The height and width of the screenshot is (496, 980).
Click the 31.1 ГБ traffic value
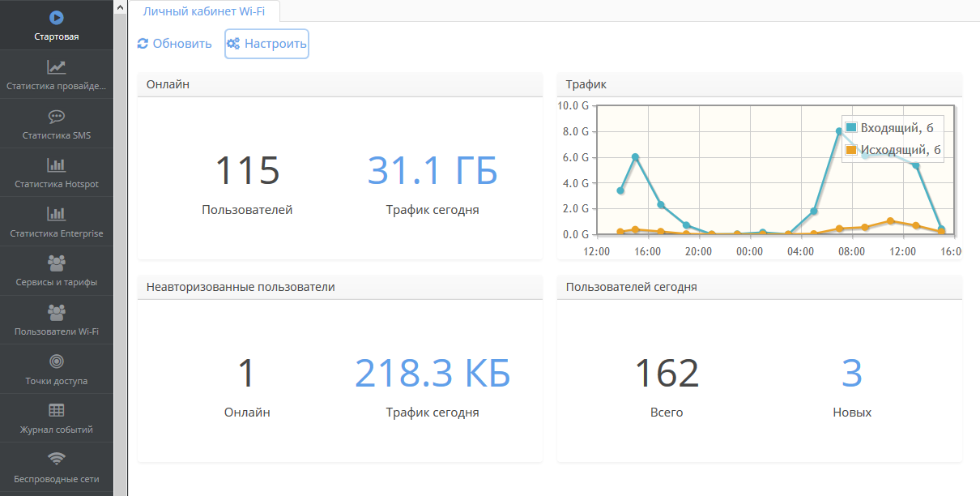click(432, 171)
